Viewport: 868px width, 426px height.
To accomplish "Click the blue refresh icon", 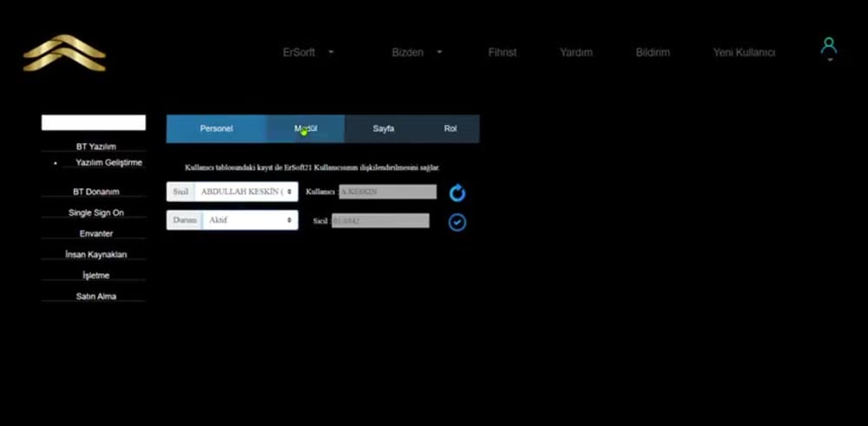I will (x=457, y=193).
